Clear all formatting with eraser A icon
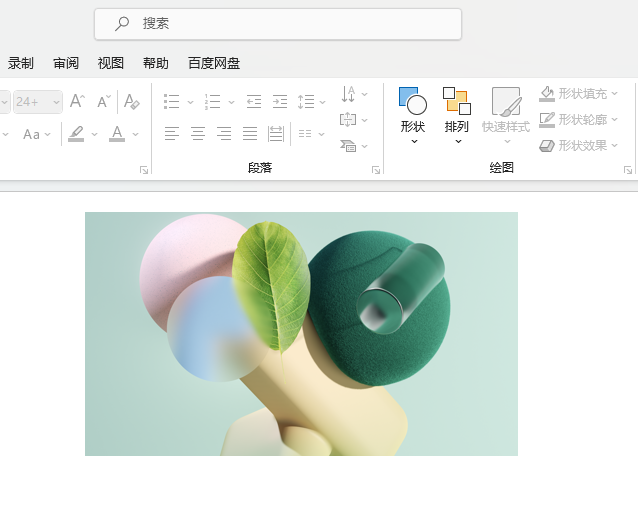This screenshot has height=511, width=638. 132,101
